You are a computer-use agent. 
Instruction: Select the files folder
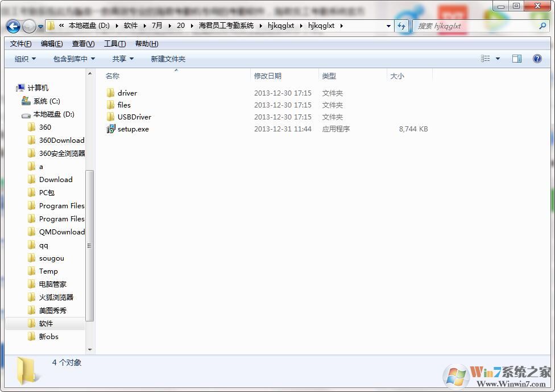pyautogui.click(x=124, y=105)
